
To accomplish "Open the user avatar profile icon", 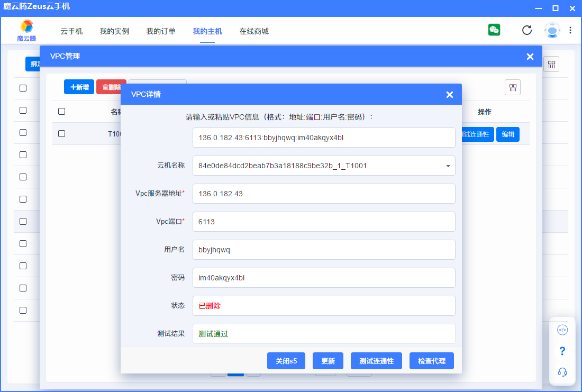I will tap(552, 30).
